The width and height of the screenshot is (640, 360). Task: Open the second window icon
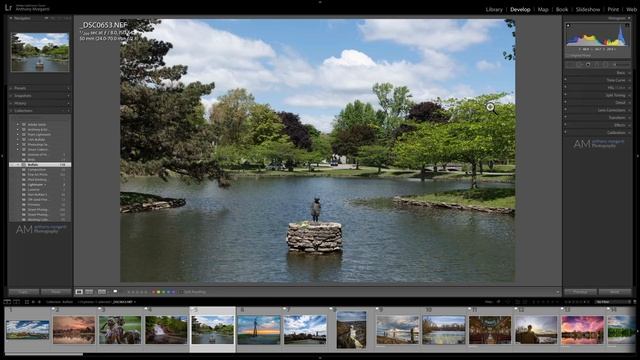pos(17,302)
